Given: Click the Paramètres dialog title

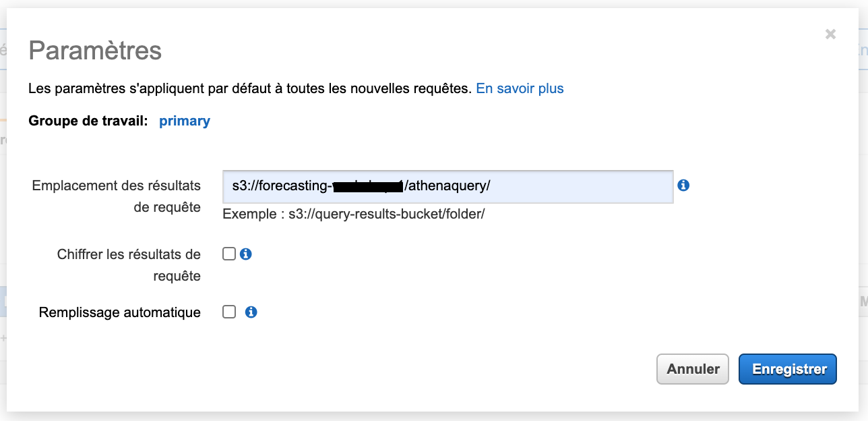Looking at the screenshot, I should click(x=95, y=51).
